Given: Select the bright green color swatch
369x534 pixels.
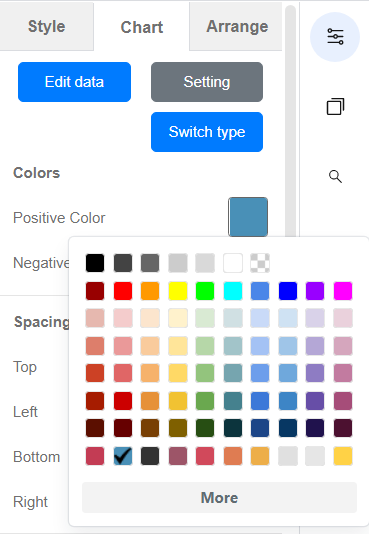Looking at the screenshot, I should 205,291.
